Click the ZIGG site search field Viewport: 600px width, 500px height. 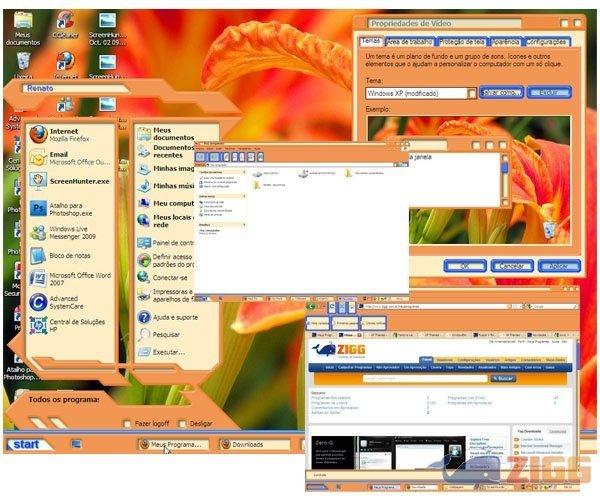(425, 378)
